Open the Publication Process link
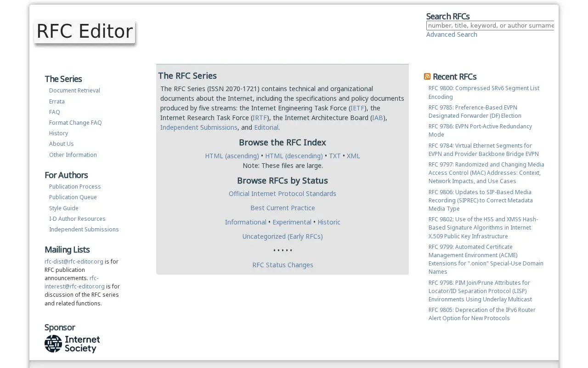This screenshot has height=368, width=588. click(x=75, y=187)
